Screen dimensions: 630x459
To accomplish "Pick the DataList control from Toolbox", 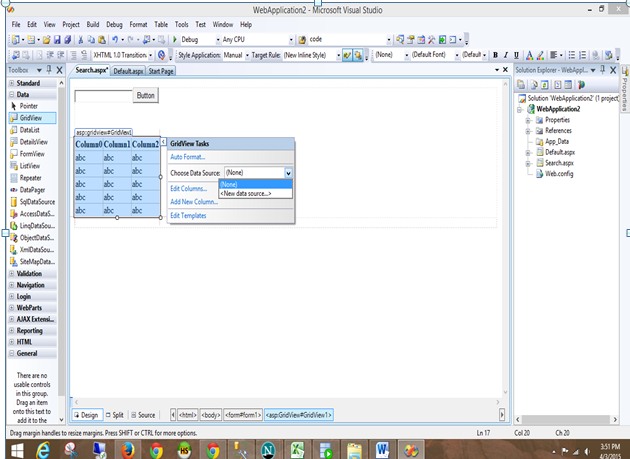I will coord(30,130).
